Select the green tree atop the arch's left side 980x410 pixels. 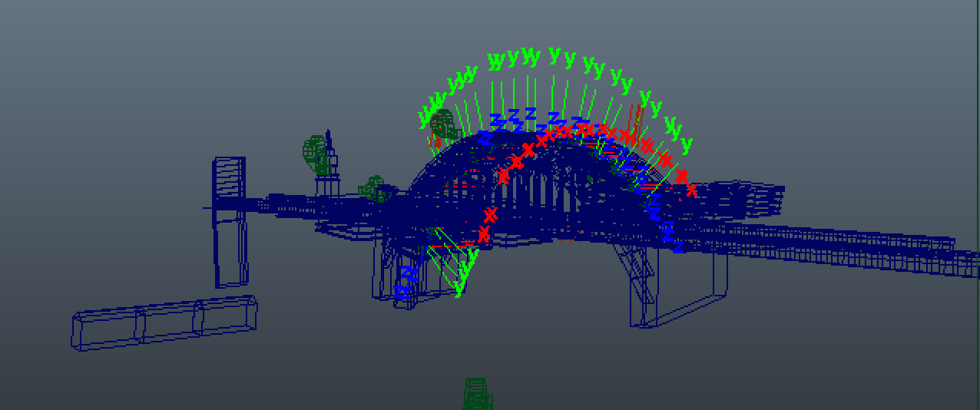pos(442,125)
